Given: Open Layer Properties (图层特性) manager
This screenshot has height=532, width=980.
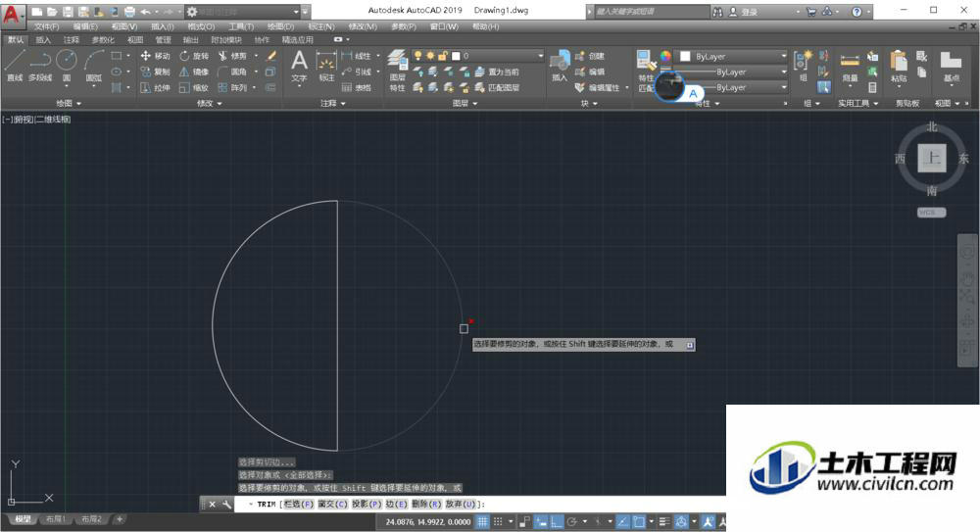Looking at the screenshot, I should tap(398, 70).
